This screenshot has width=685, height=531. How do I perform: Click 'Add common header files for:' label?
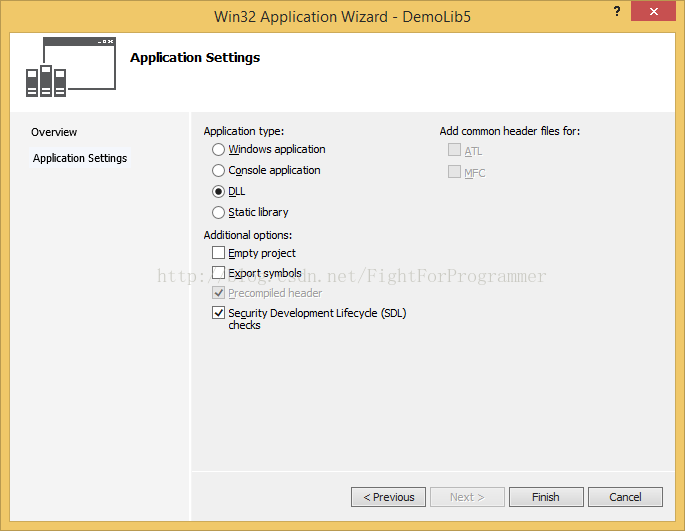(510, 131)
